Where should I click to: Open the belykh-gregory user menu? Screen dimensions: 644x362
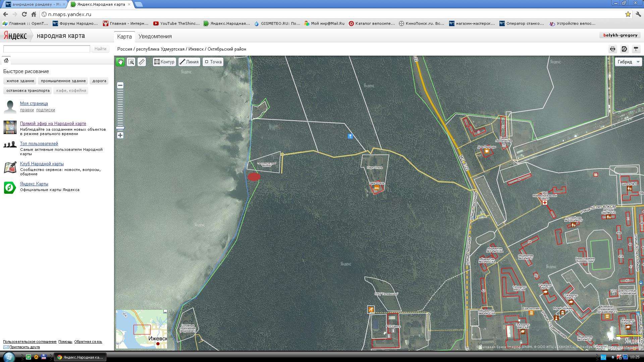[x=620, y=35]
